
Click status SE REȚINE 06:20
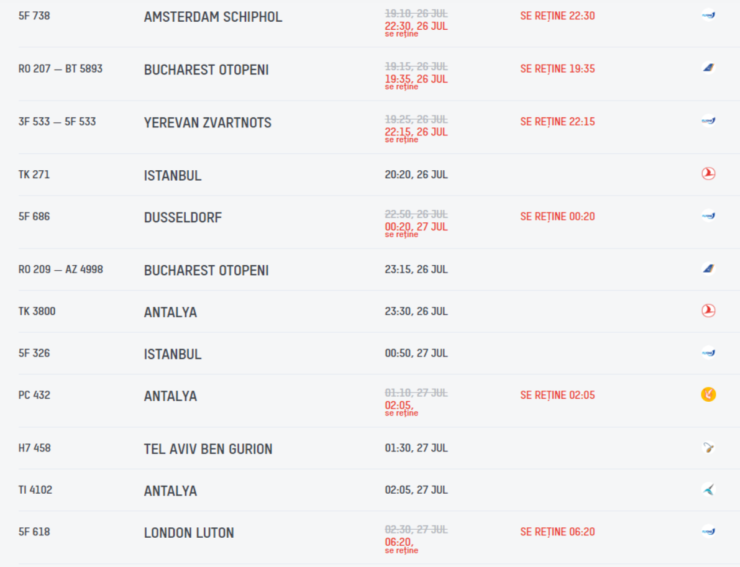557,532
